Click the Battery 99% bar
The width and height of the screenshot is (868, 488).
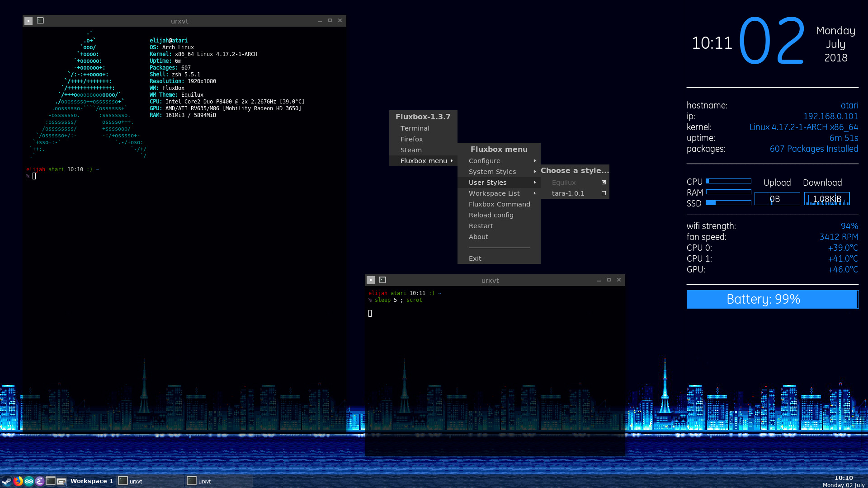[x=772, y=299]
